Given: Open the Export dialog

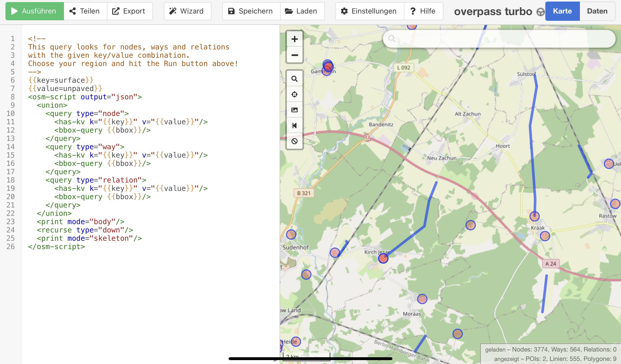Looking at the screenshot, I should 129,11.
